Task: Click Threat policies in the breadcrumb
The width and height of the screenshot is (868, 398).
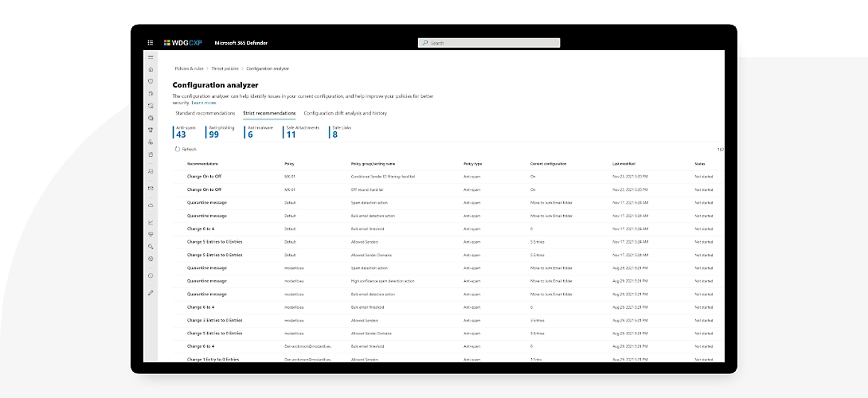Action: tap(225, 68)
